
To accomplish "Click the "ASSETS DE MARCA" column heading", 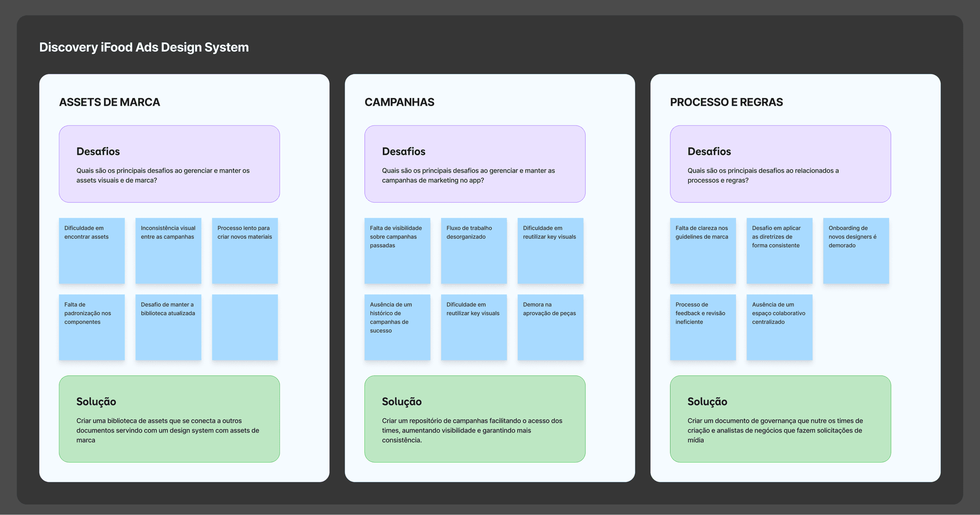I will click(110, 102).
